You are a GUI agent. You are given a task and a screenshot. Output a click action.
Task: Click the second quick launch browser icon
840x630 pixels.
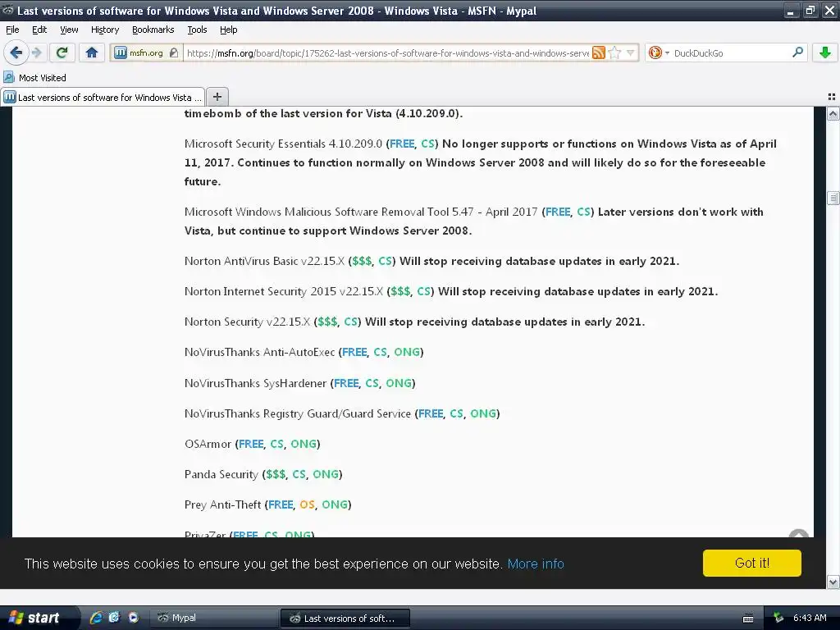coord(114,618)
